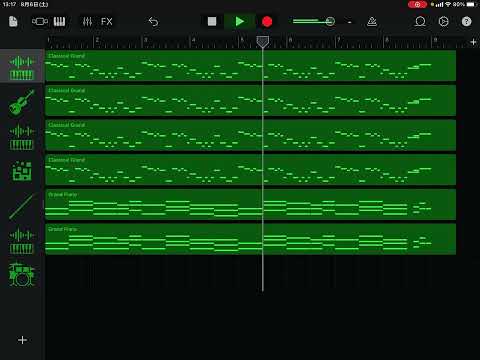Start recording with the red Record button

tap(267, 22)
